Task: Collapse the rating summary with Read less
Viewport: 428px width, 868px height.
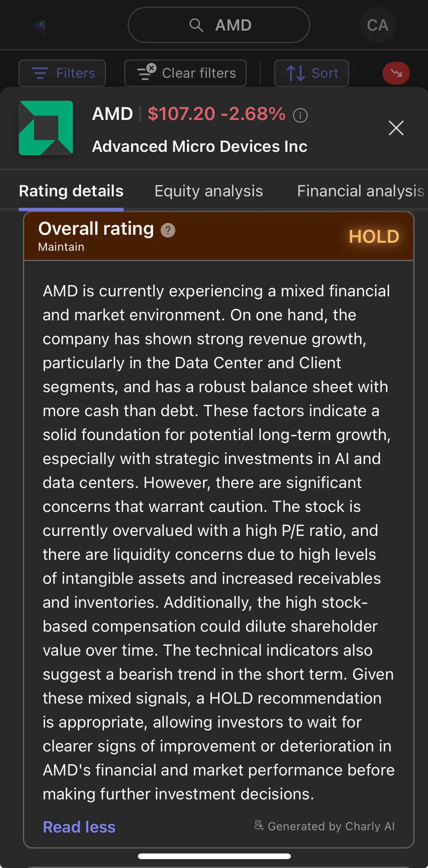Action: click(x=79, y=827)
